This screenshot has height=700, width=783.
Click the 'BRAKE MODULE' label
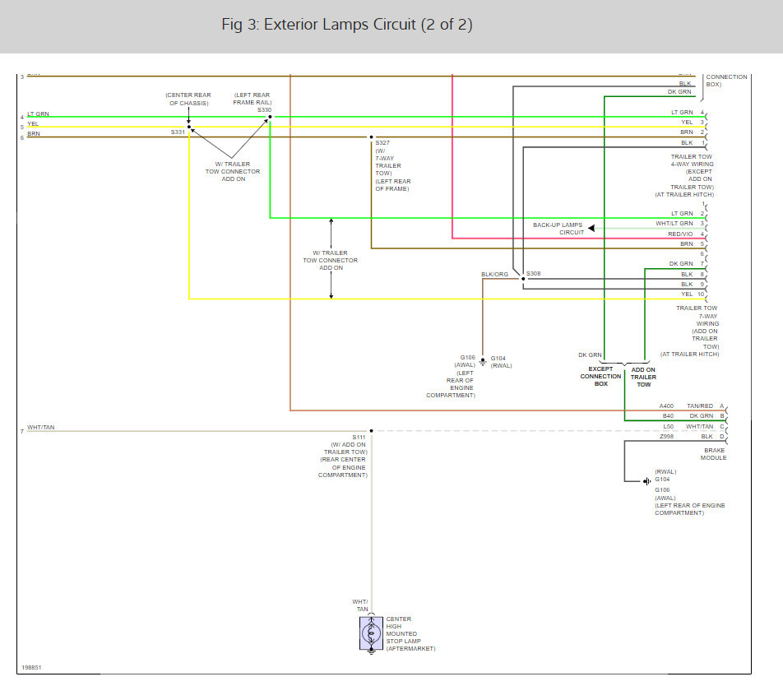coord(714,454)
